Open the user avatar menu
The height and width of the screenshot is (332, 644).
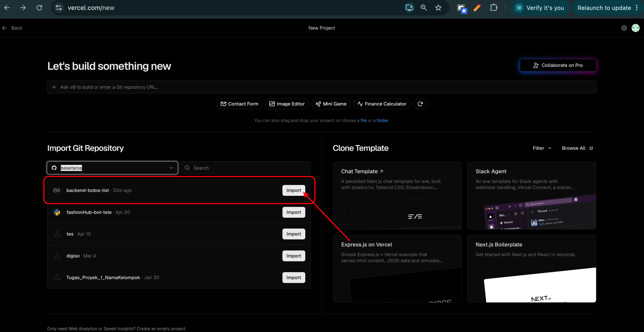(635, 28)
